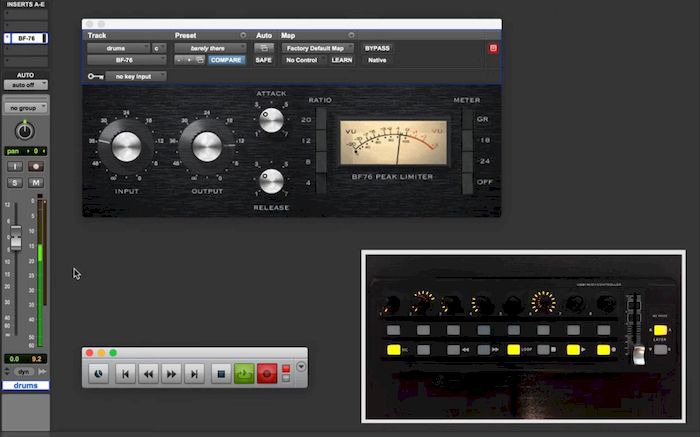The image size is (700, 437).
Task: Toggle the track record enable button
Action: coord(36,166)
